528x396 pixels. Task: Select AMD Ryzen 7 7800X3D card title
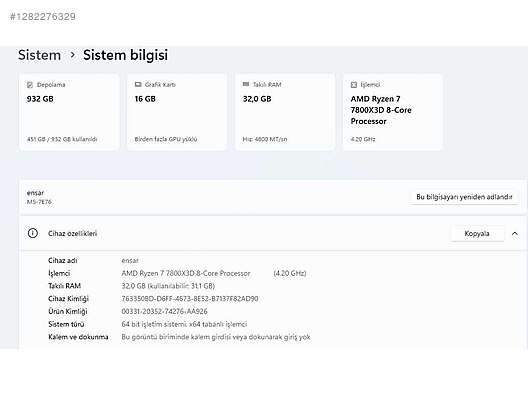pyautogui.click(x=381, y=110)
